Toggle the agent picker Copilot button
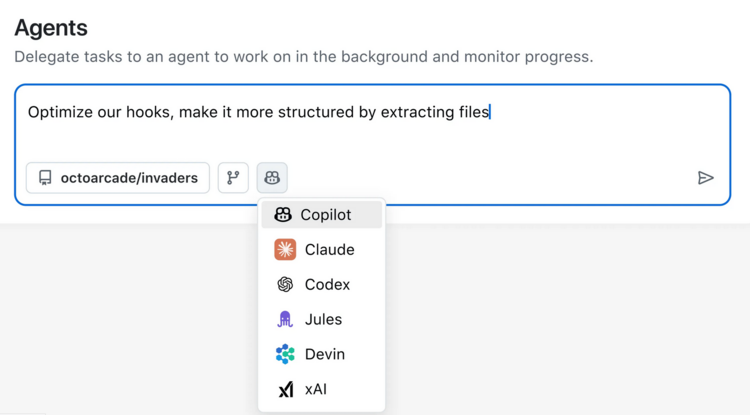 [x=272, y=178]
